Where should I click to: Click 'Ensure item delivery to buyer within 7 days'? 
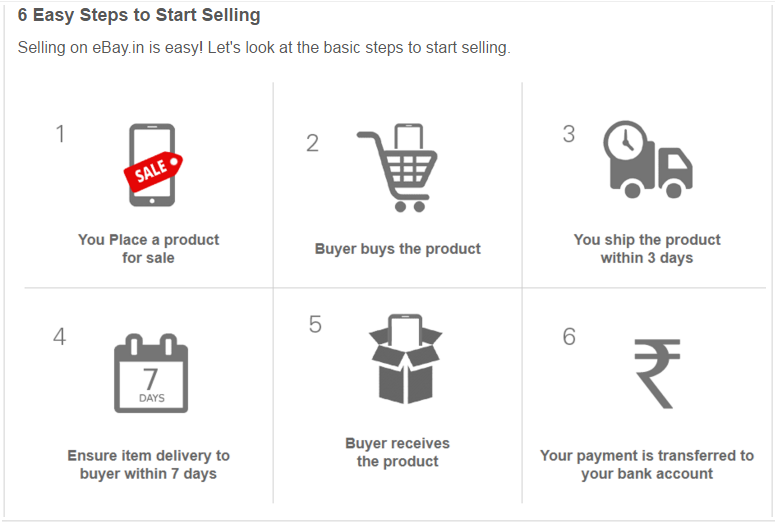pyautogui.click(x=148, y=464)
